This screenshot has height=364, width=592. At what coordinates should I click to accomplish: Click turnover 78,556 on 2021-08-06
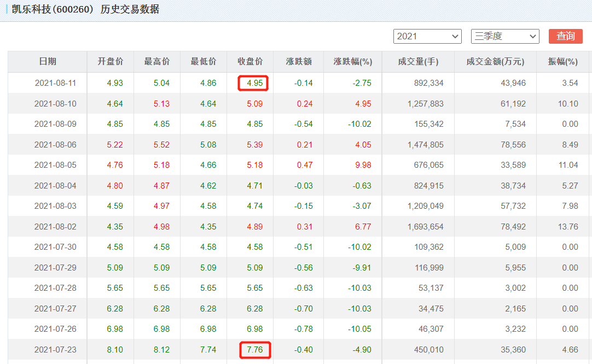pos(513,145)
